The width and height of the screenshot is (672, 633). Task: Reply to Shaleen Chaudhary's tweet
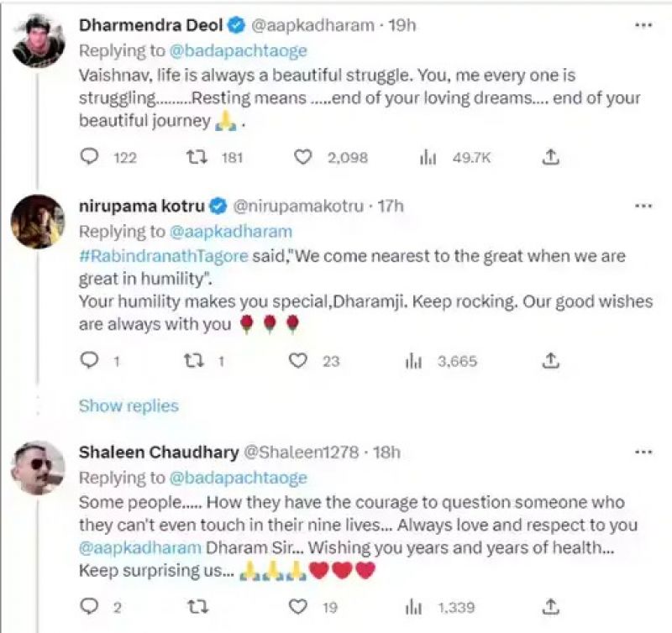pyautogui.click(x=90, y=607)
